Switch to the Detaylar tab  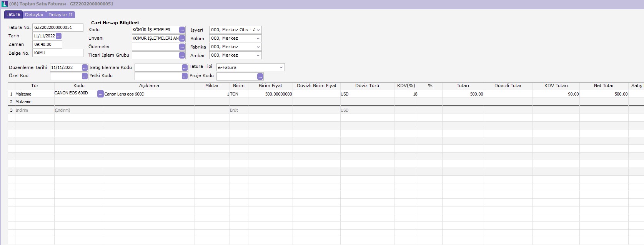34,15
